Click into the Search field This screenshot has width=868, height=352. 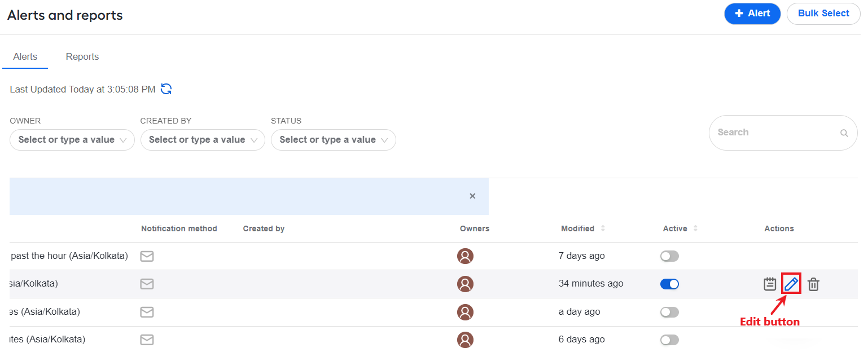click(783, 133)
